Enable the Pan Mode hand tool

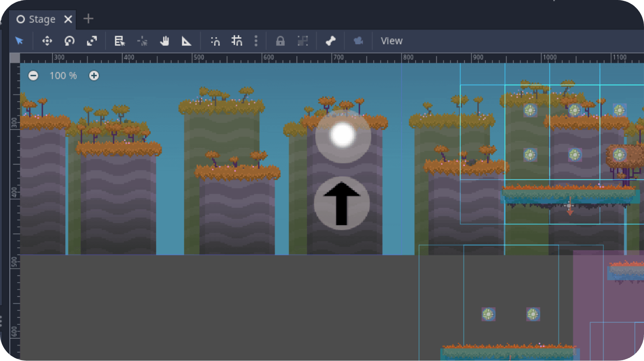pos(164,41)
